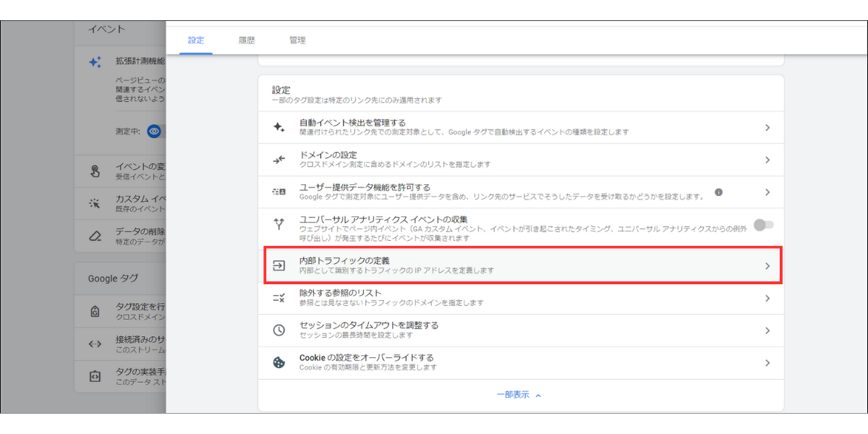Viewport: 868px width, 434px height.
Task: Open ユーザー提供データ機能を許可する title
Action: pos(365,187)
